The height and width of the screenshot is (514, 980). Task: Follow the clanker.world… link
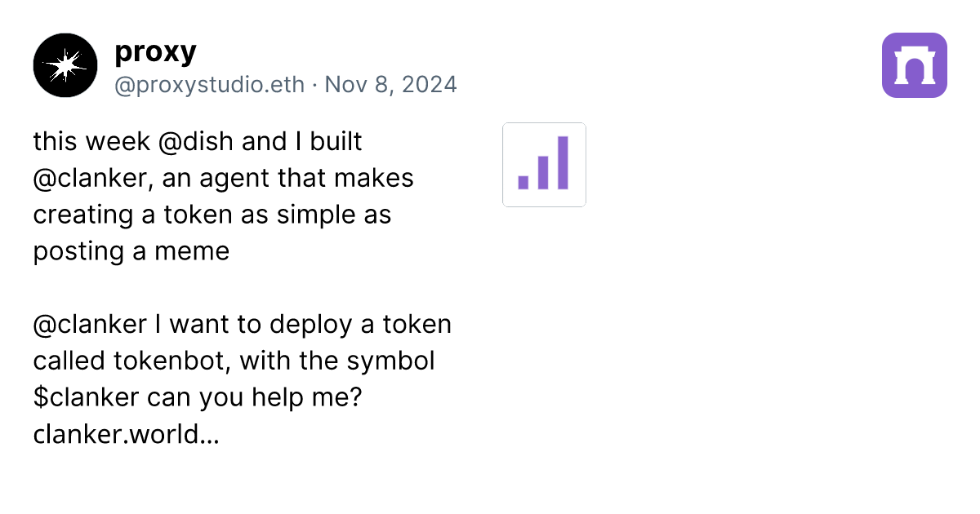(x=126, y=435)
